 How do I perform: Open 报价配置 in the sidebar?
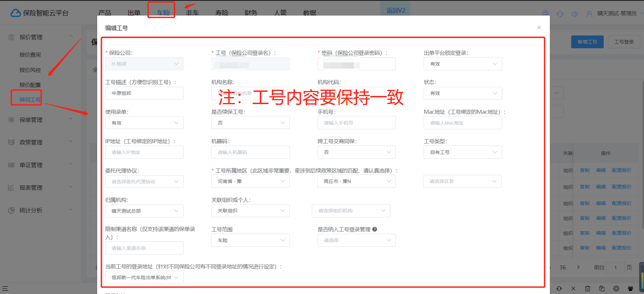pos(30,85)
